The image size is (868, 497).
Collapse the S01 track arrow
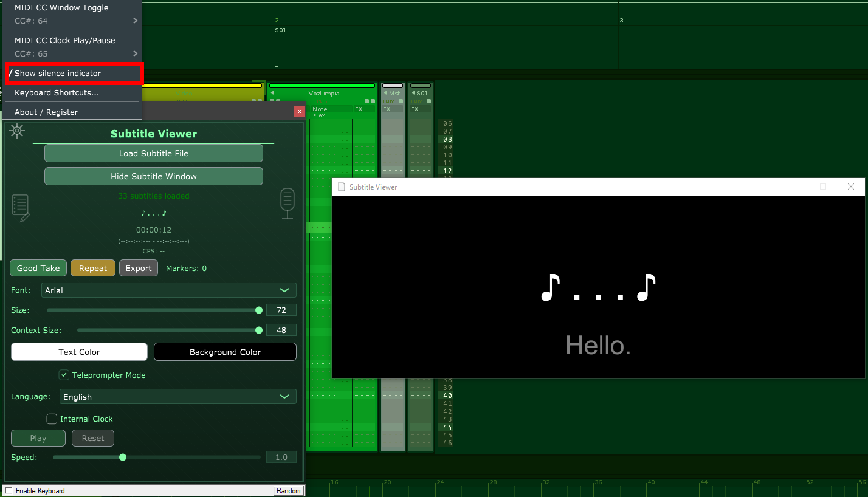click(413, 93)
